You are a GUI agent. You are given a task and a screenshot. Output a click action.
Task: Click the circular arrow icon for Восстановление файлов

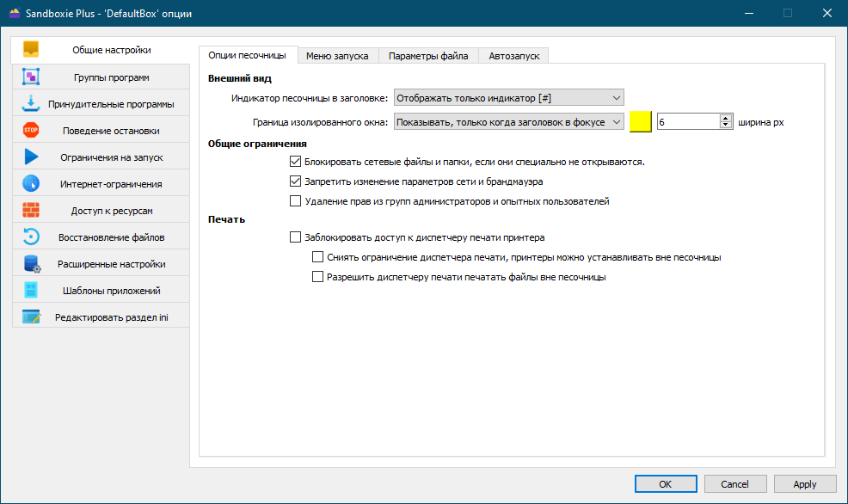coord(31,237)
